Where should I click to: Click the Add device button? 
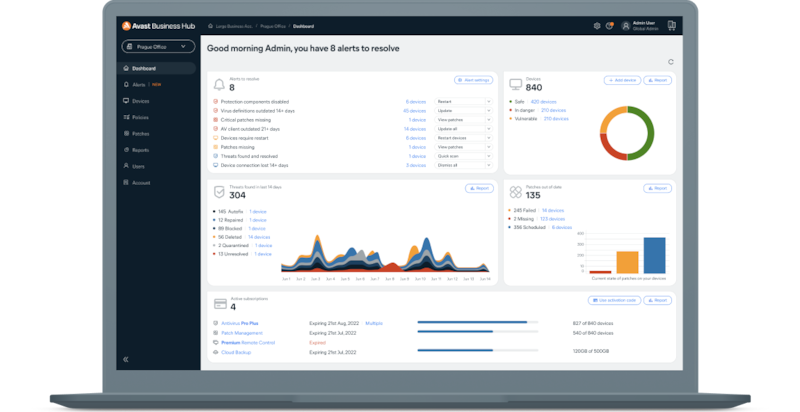pyautogui.click(x=622, y=79)
